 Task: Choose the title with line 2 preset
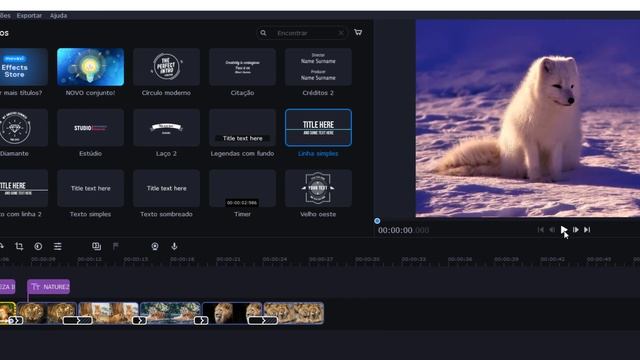[24, 188]
